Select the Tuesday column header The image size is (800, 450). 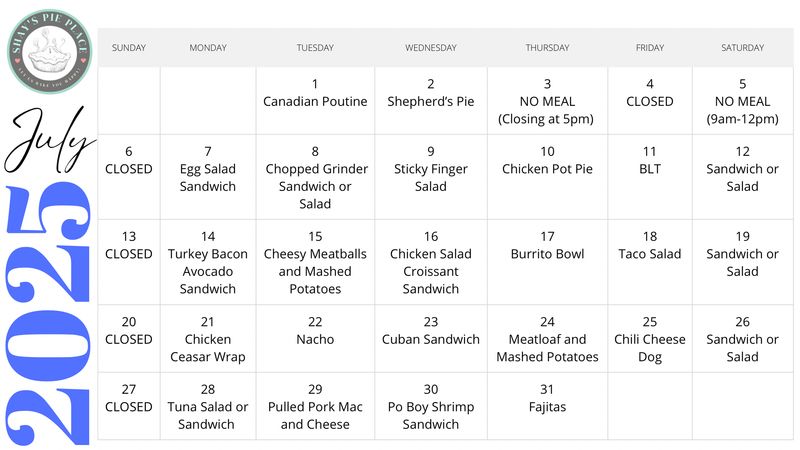point(315,47)
